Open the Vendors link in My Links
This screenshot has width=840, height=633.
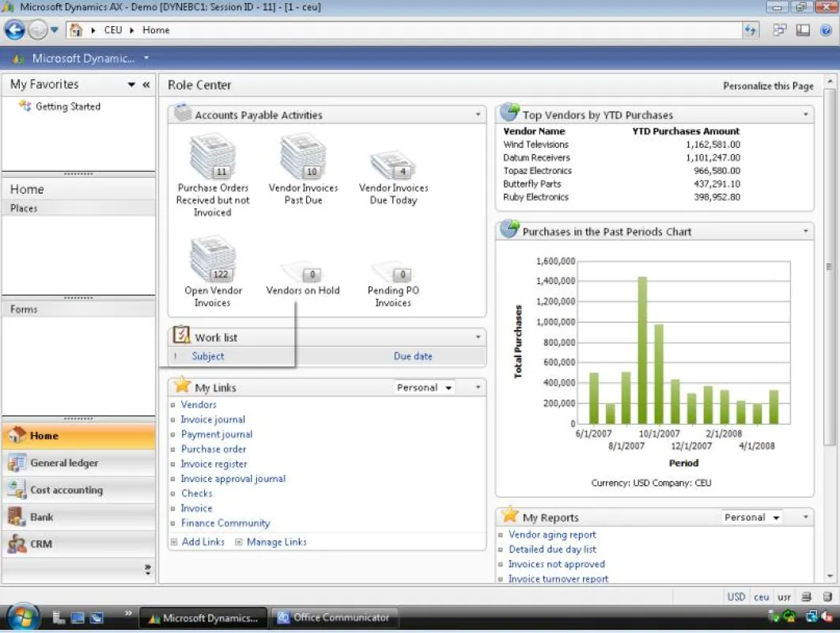(199, 404)
